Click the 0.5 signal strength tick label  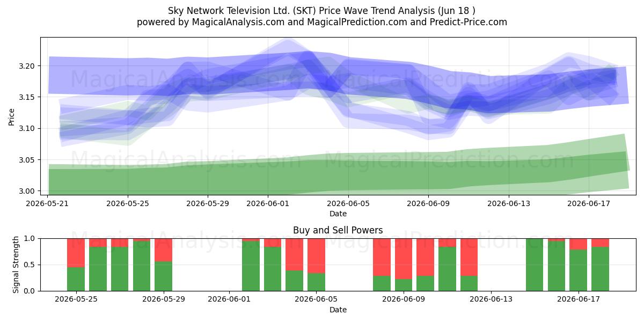(x=31, y=265)
